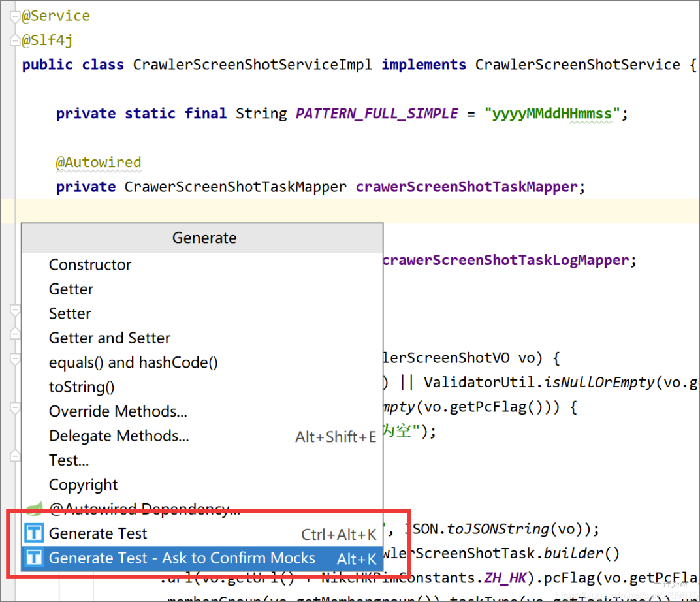700x602 pixels.
Task: Click CrawerScreenShotTaskMapper type name
Action: 235,187
